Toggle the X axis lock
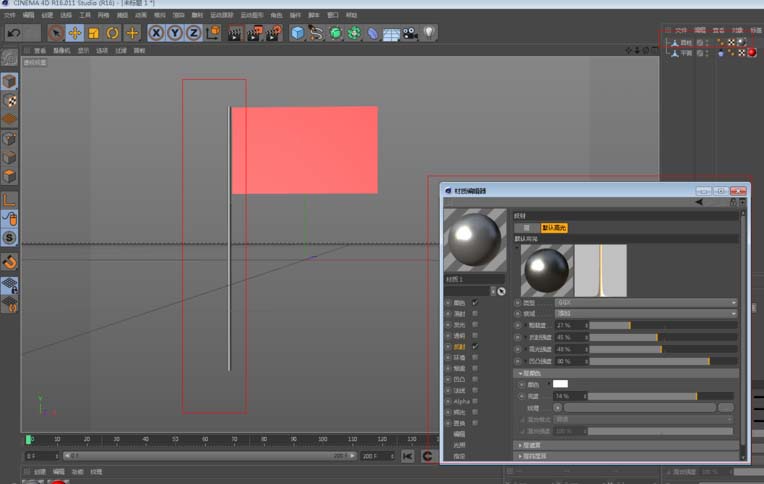Screen dimensions: 764x484 pos(156,33)
